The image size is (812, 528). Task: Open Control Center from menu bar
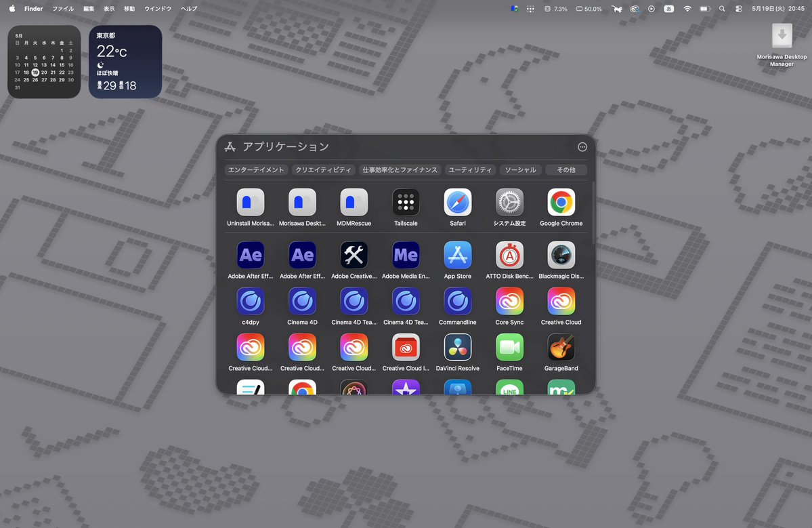[x=738, y=9]
